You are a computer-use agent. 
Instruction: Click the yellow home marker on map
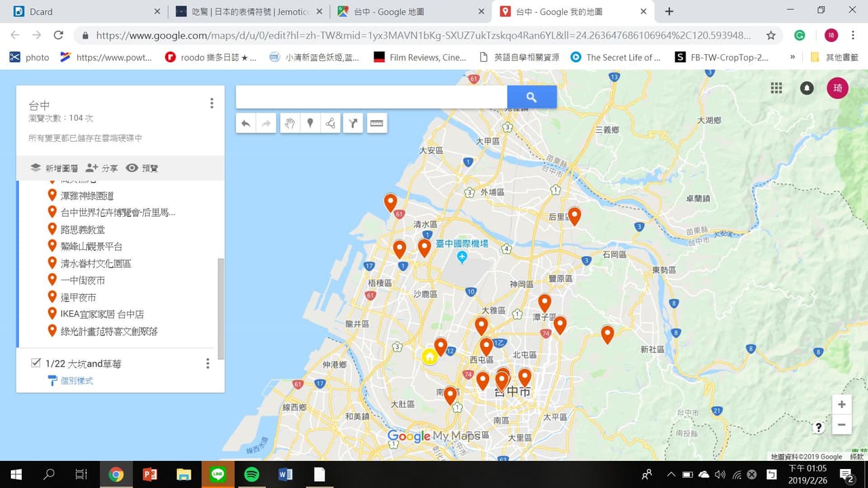[429, 357]
